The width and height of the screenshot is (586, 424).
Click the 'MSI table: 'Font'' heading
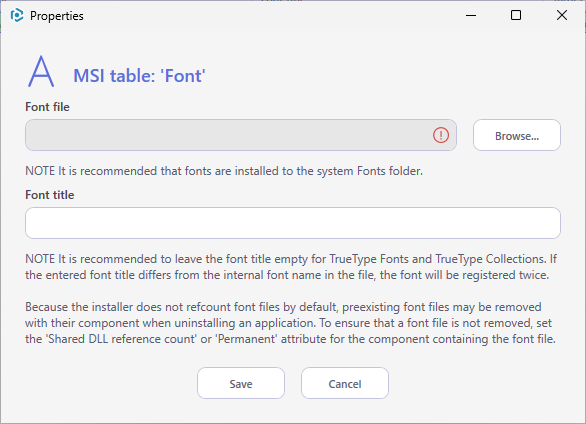tap(139, 76)
